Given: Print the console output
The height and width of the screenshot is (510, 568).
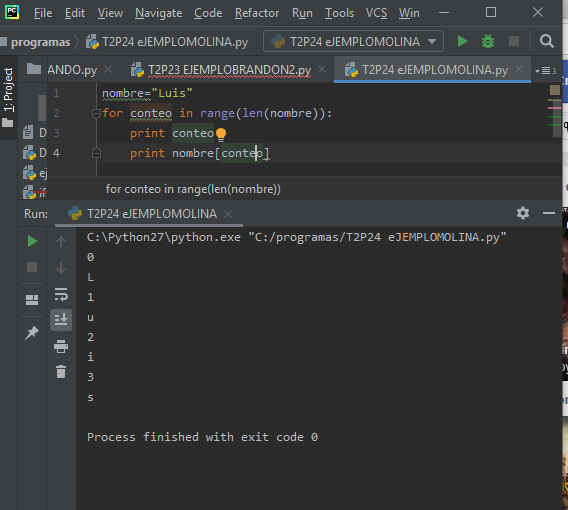Looking at the screenshot, I should click(61, 346).
